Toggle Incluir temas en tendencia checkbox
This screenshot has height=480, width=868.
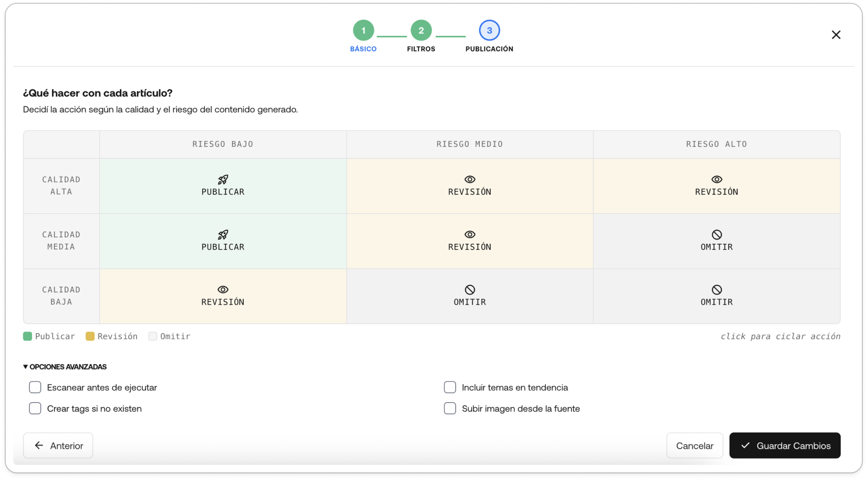coord(450,387)
